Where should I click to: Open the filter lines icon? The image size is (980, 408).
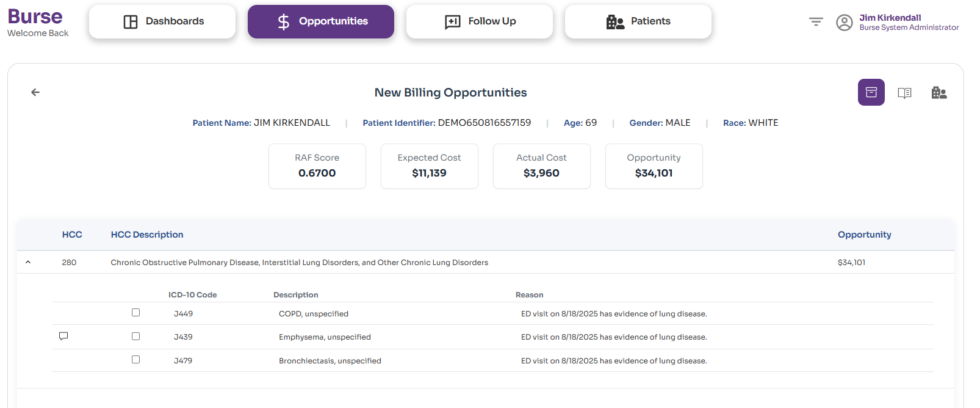click(816, 22)
